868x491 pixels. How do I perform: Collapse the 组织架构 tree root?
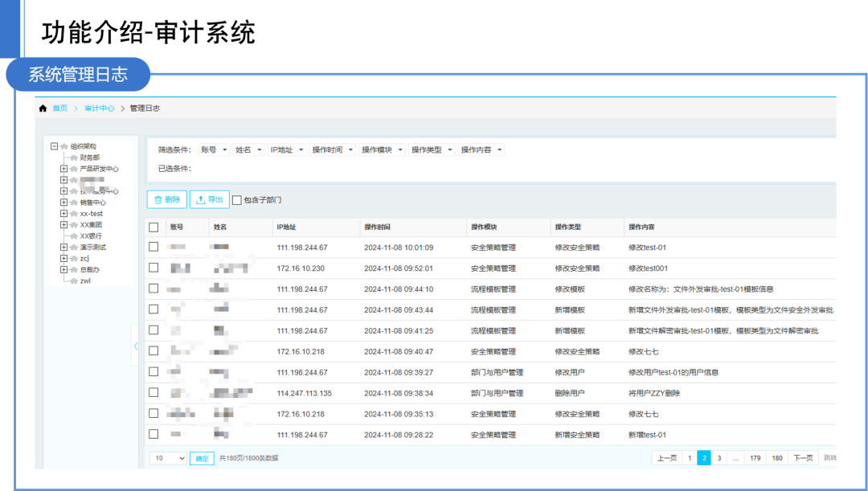tap(55, 147)
